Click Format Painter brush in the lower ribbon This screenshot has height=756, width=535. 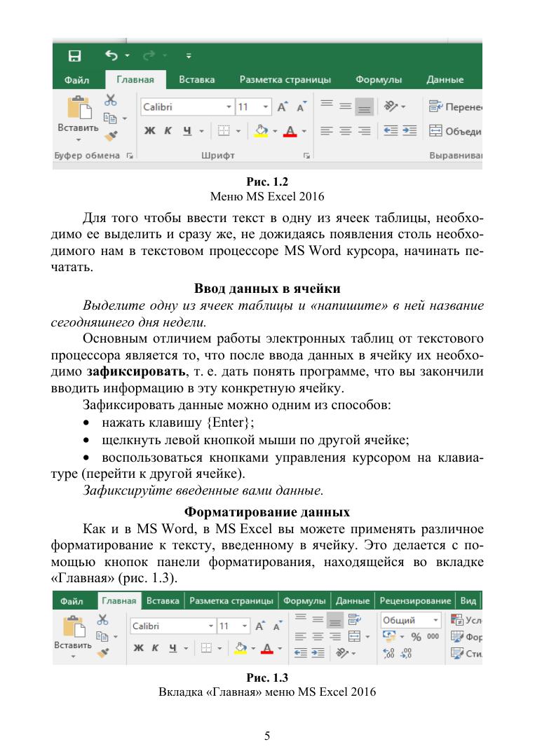103,652
